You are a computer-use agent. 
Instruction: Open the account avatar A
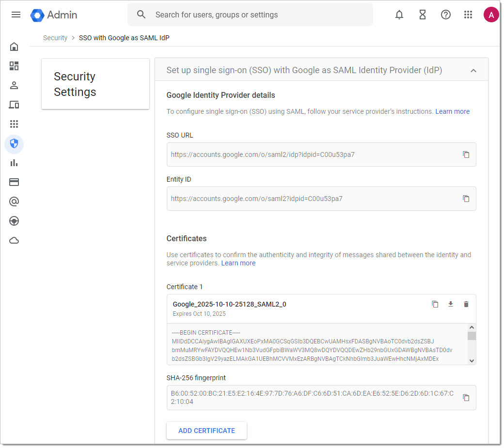491,15
